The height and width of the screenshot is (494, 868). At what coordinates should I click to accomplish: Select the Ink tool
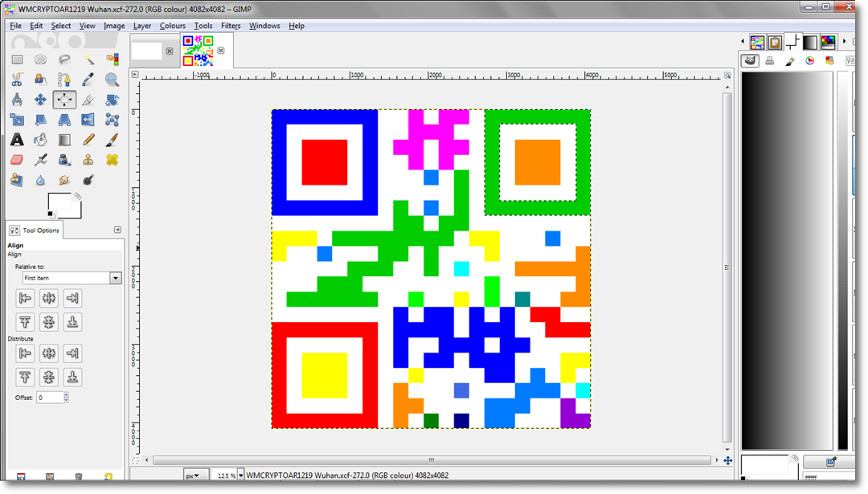pyautogui.click(x=64, y=160)
